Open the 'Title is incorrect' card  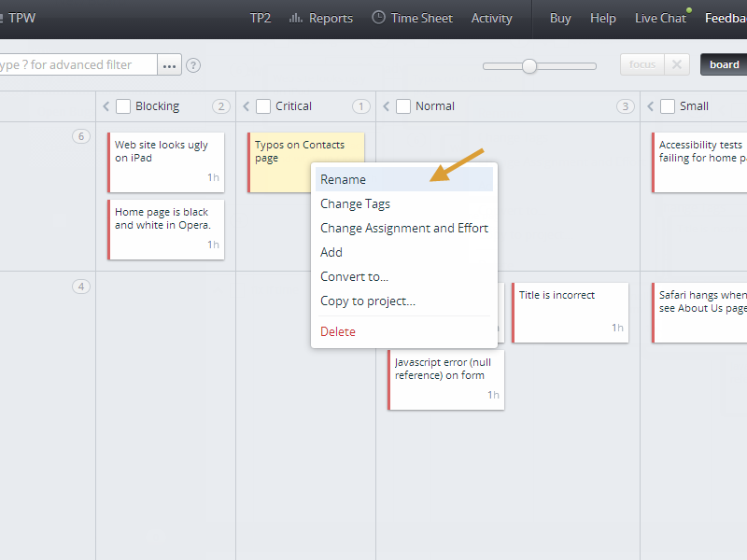[x=571, y=313]
